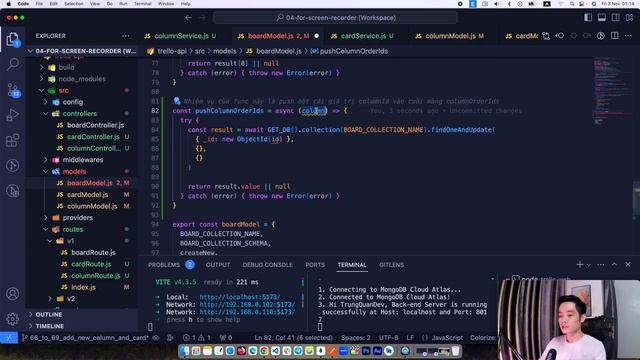Open the GITLENS panel tab
Viewport: 640px width, 360px height.
coord(391,264)
